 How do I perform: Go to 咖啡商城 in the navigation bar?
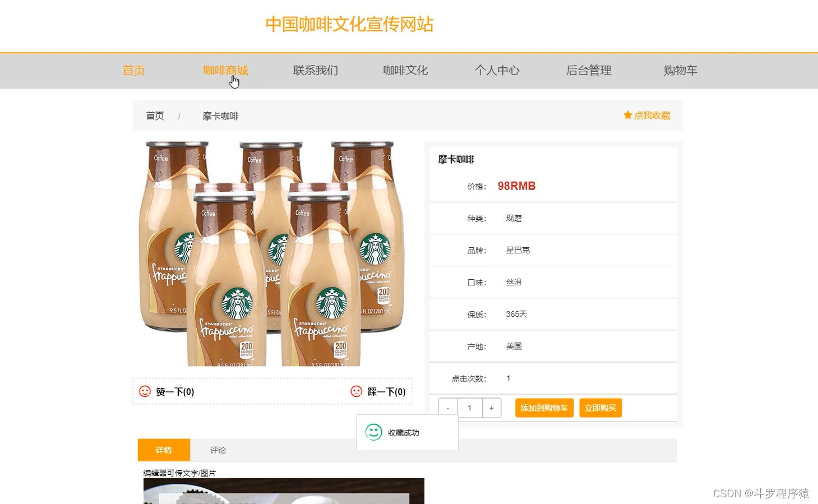point(225,71)
